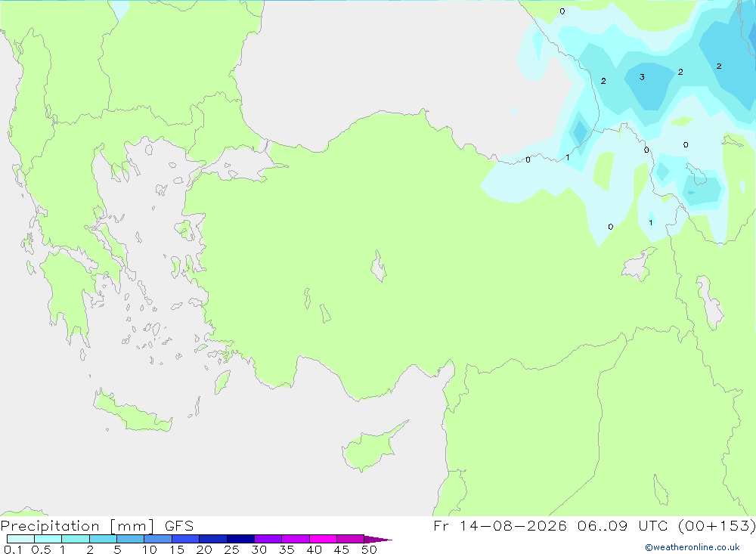Select the legend color between 0.5 and 1
Image resolution: width=756 pixels, height=554 pixels.
click(48, 539)
